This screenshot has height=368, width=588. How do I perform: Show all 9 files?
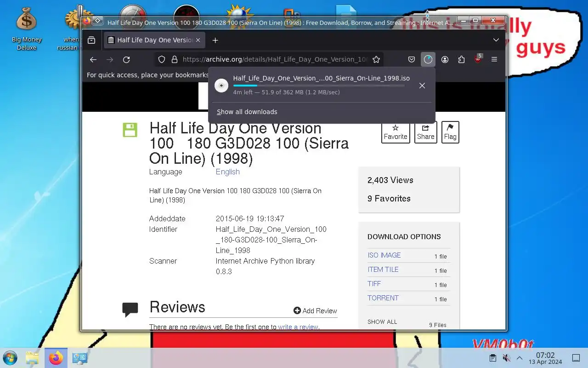click(x=382, y=322)
